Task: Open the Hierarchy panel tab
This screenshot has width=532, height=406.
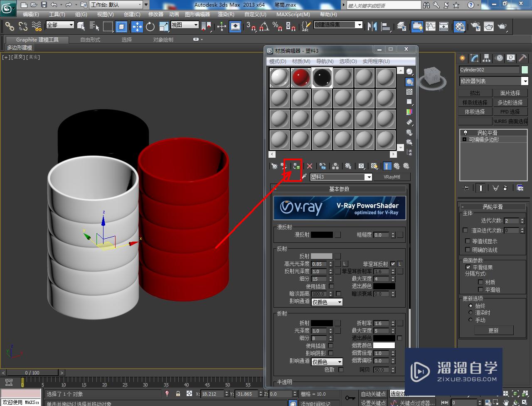Action: [487, 58]
